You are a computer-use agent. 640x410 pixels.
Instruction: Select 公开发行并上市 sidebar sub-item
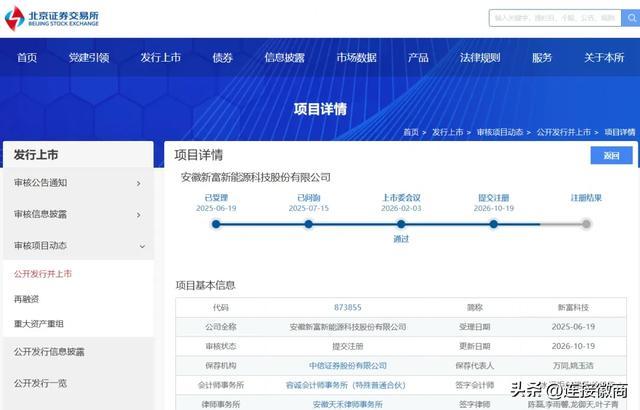click(x=43, y=274)
